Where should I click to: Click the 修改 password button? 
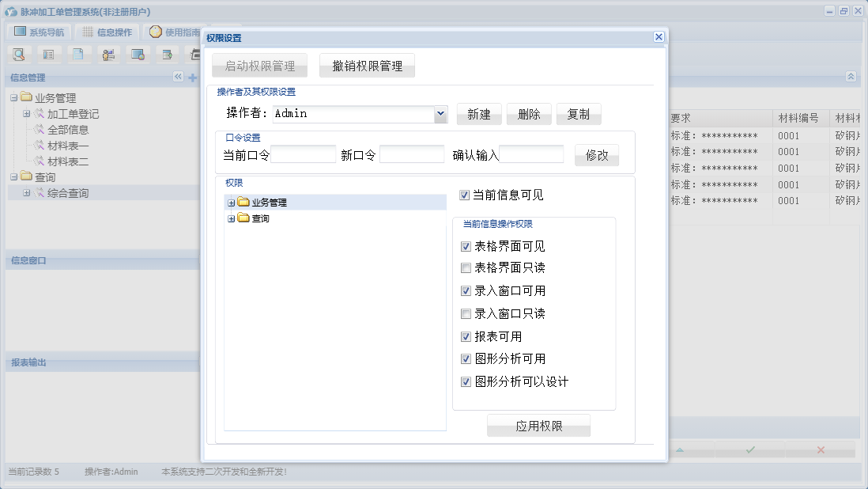tap(597, 156)
